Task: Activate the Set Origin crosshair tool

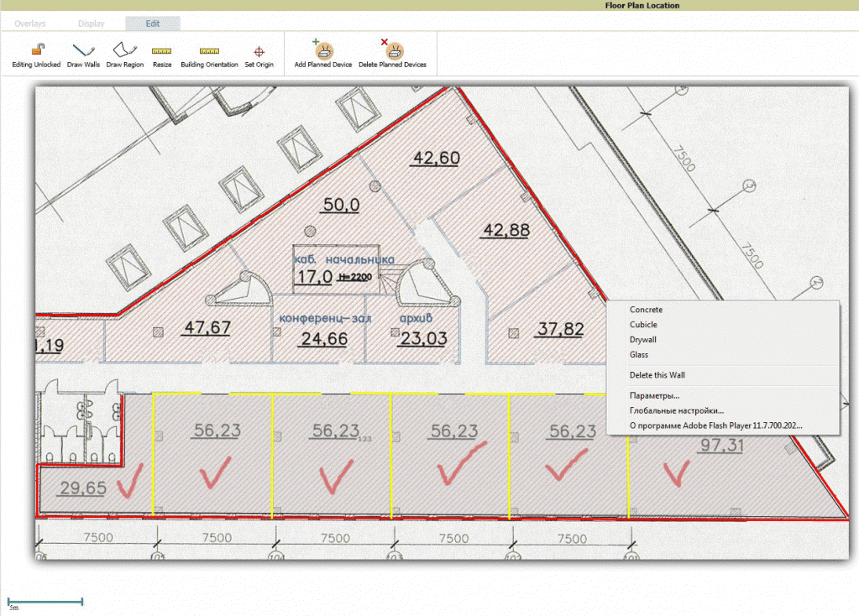Action: pos(259,51)
